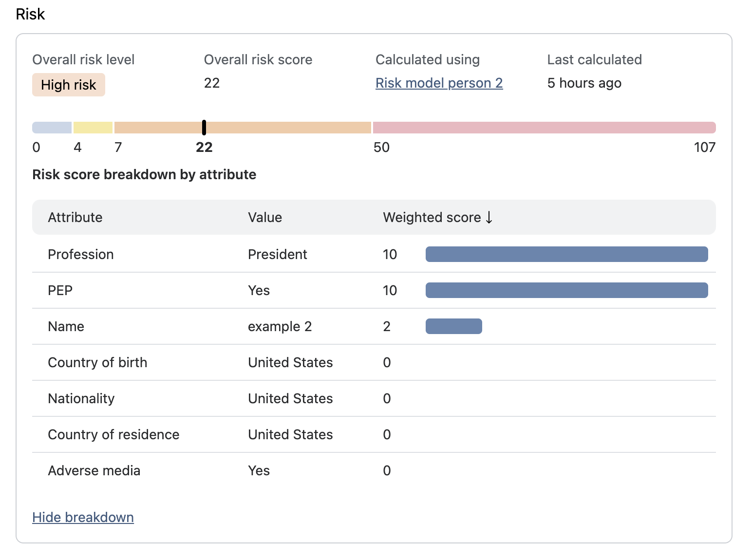Click the Name weighted score bar

tap(453, 326)
